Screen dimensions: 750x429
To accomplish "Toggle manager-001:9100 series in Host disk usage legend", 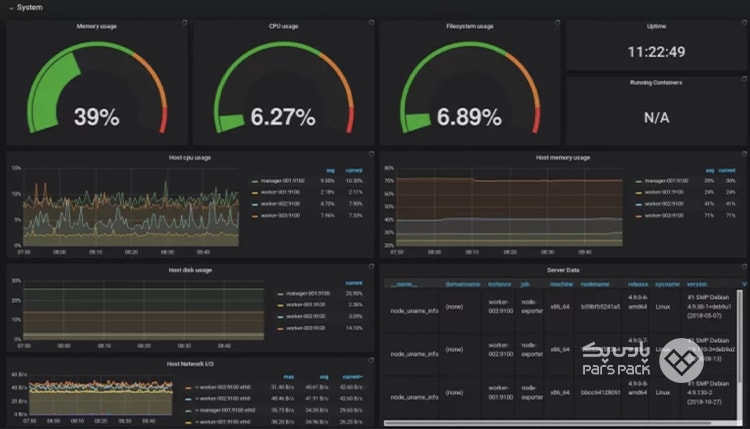I will (x=308, y=293).
